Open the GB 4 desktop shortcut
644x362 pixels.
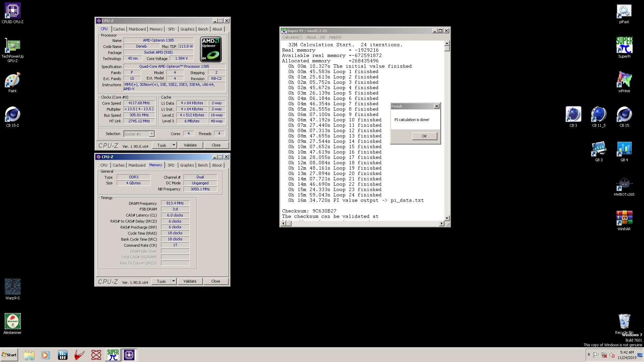pos(624,152)
